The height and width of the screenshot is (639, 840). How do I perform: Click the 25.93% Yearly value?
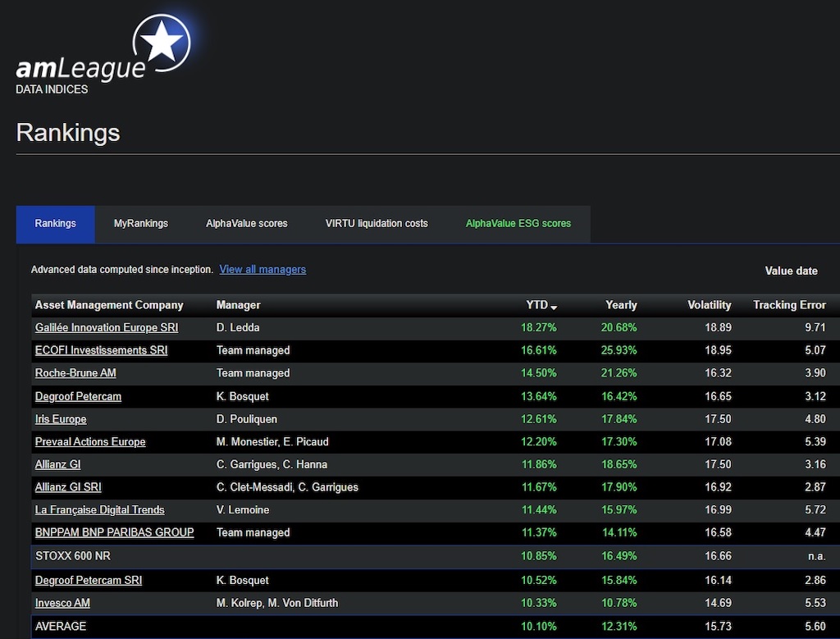coord(619,350)
